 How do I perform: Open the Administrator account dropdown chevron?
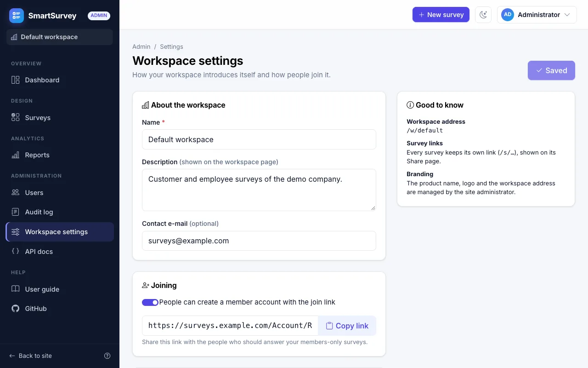pos(567,15)
